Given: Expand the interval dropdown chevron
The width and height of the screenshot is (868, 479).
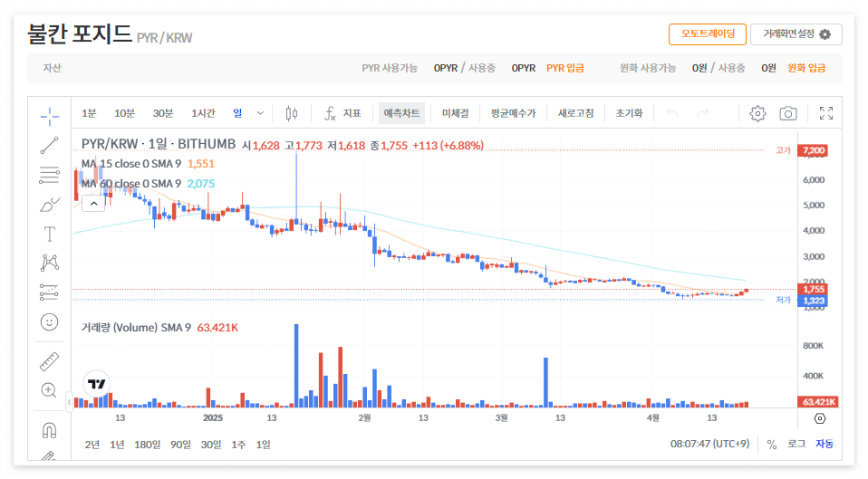Looking at the screenshot, I should [x=260, y=113].
